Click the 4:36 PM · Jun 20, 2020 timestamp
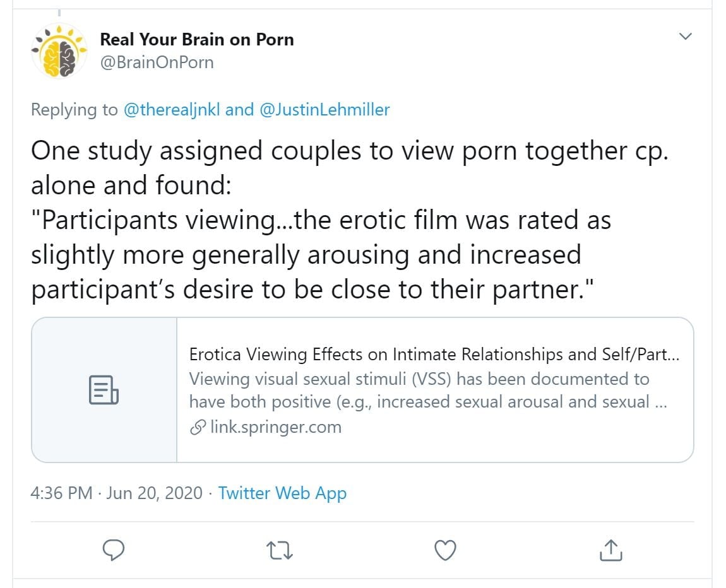This screenshot has width=726, height=588. [117, 493]
